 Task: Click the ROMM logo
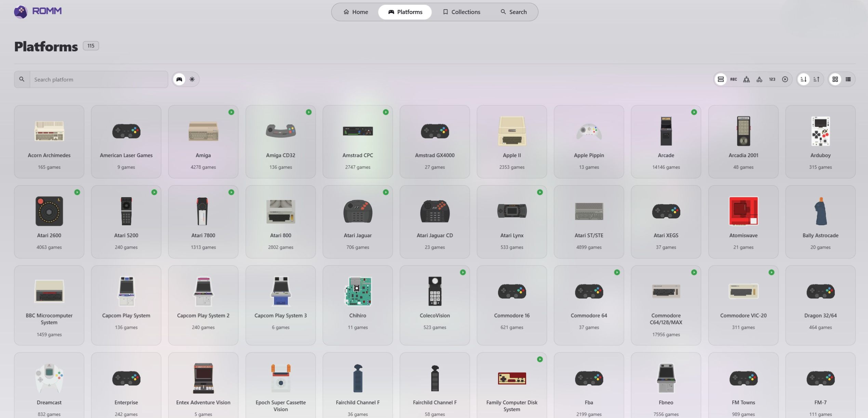click(38, 12)
